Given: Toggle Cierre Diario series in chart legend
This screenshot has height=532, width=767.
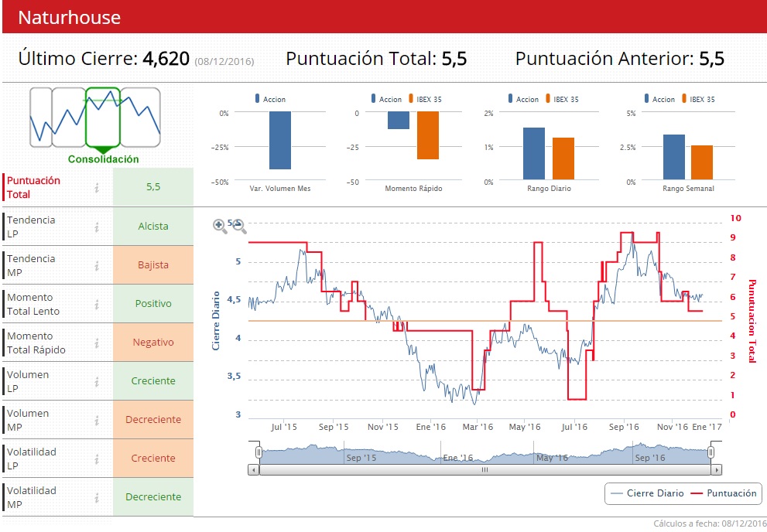Looking at the screenshot, I should [x=647, y=493].
